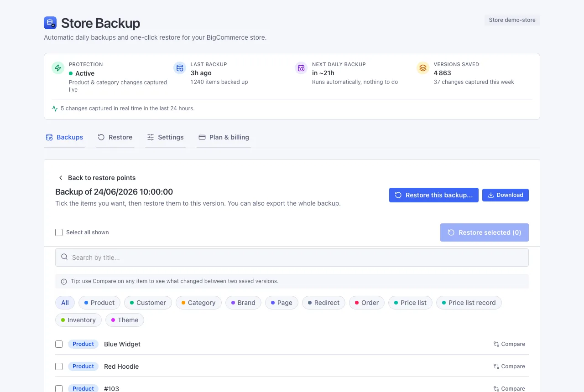The width and height of the screenshot is (584, 392).
Task: Select the All filter chip
Action: point(65,303)
